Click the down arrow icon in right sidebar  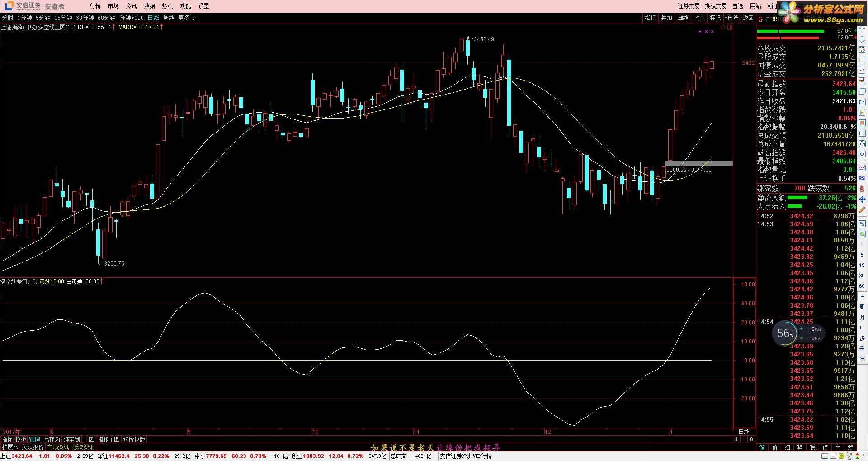pos(862,39)
